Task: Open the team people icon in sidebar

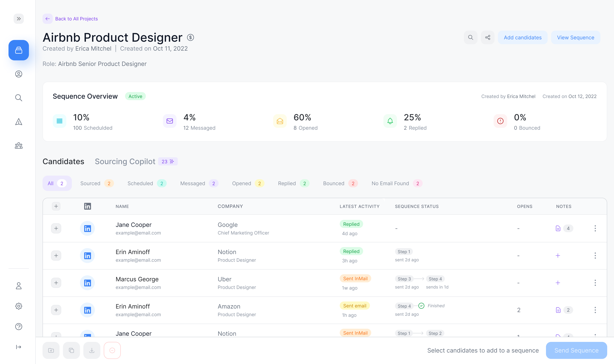Action: tap(19, 146)
